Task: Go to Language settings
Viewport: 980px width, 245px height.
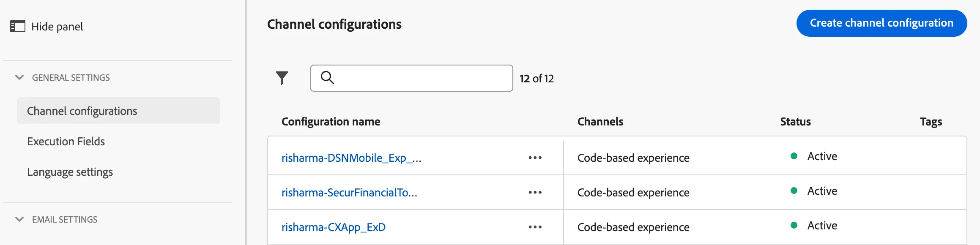Action: point(70,172)
